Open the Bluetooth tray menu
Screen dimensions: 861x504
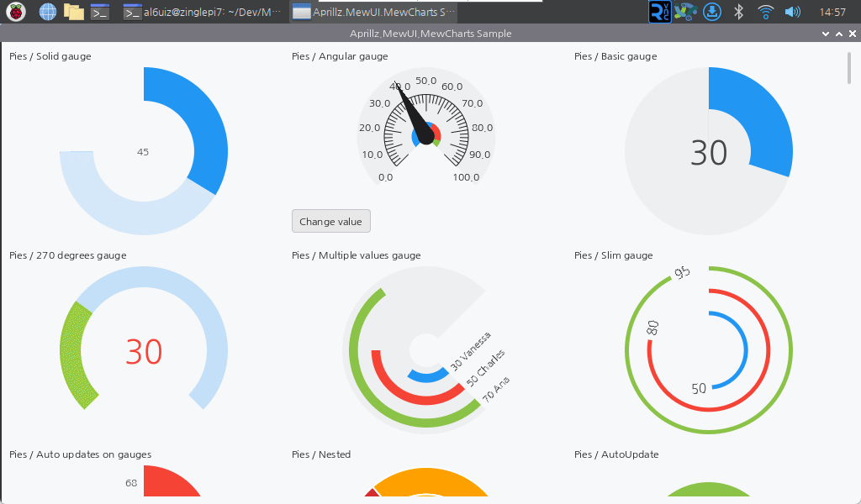[738, 12]
